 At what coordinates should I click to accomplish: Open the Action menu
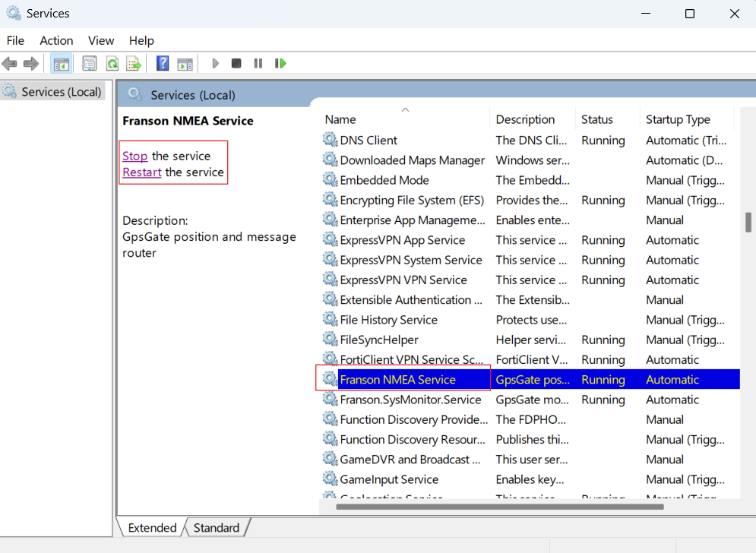pyautogui.click(x=56, y=40)
